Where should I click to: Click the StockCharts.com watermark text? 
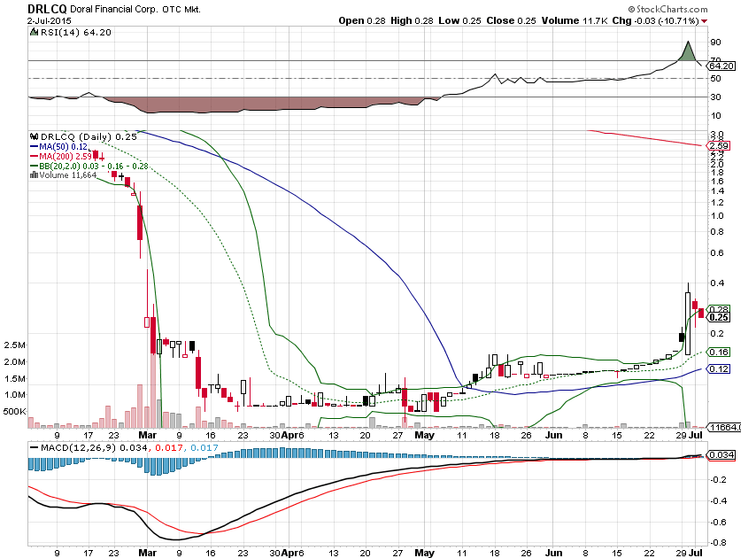click(667, 9)
